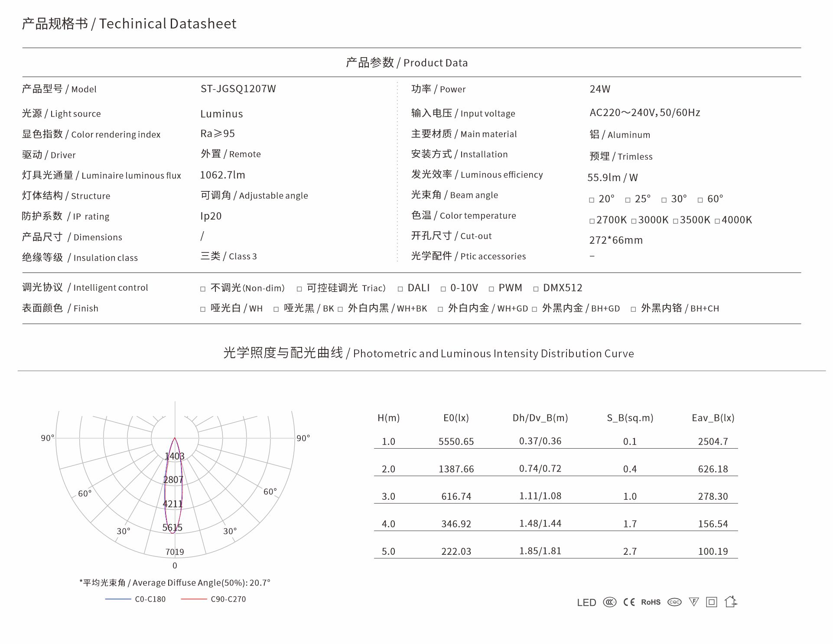Click the blue C0-C180 legend line
833x644 pixels.
[x=118, y=599]
